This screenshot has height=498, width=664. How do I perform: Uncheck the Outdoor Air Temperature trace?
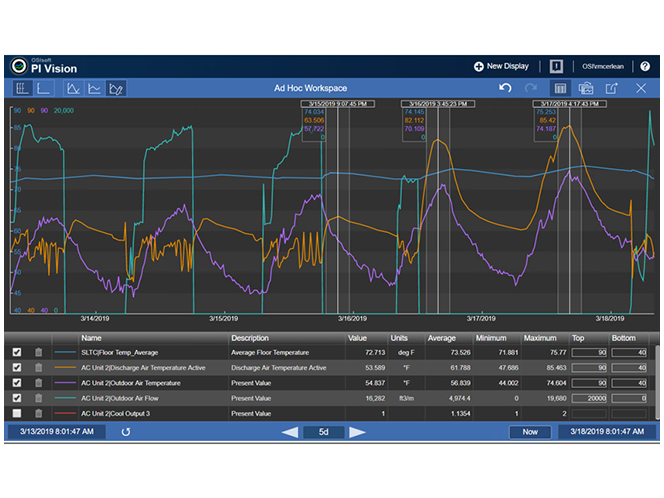click(17, 383)
